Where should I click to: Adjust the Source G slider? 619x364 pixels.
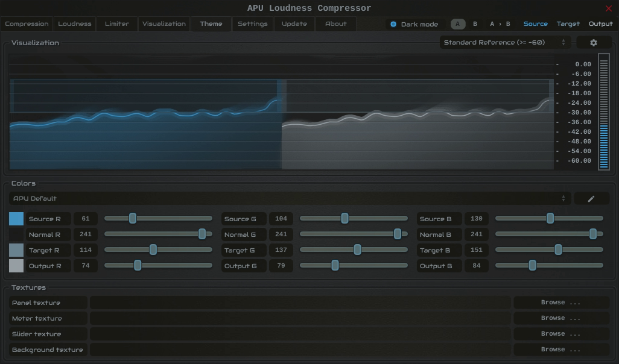[354, 218]
